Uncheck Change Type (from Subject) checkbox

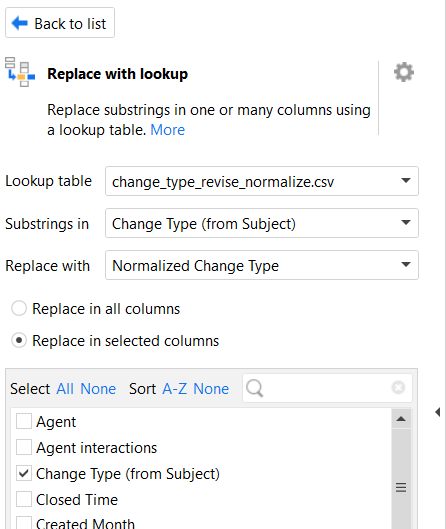(x=24, y=473)
